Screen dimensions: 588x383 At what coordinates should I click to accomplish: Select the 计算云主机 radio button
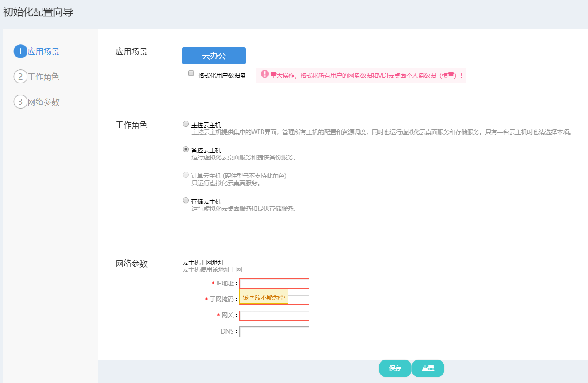coord(186,175)
